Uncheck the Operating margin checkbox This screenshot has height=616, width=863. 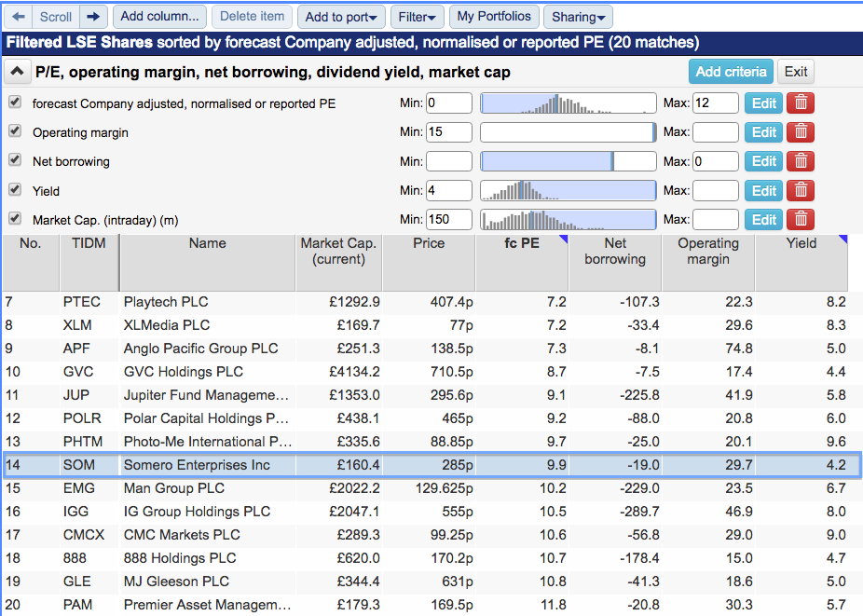click(x=15, y=131)
